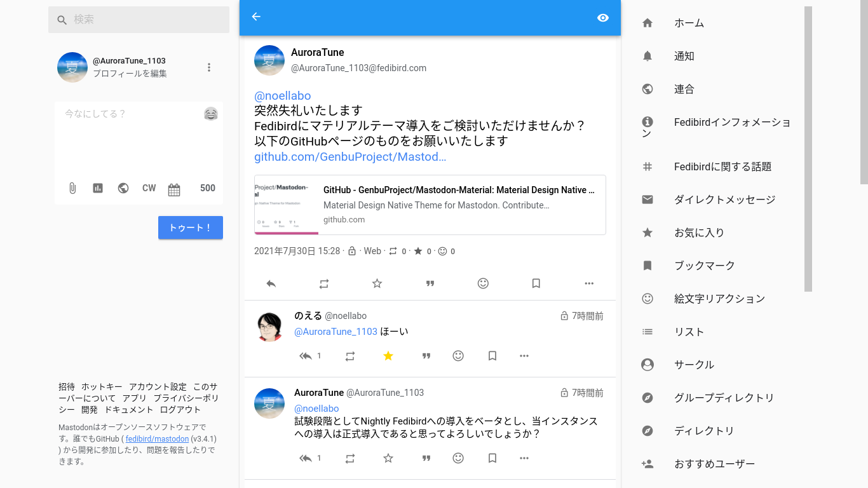Open the emoji picker in compose box

[211, 114]
